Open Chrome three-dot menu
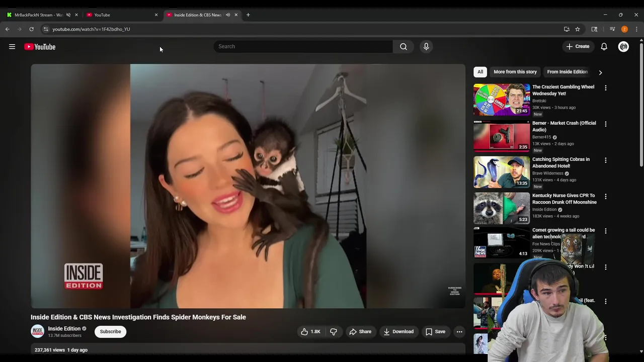 [636, 29]
